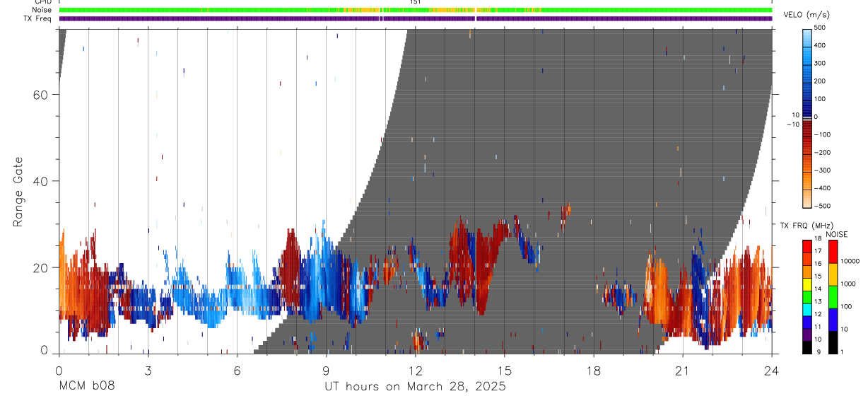868x401 pixels.
Task: Click the "200" velocity scale value
Action: [820, 81]
